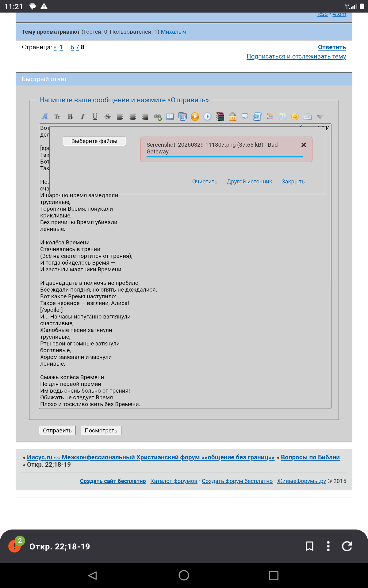
Task: Open the Иисус.ru forum home breadcrumb link
Action: click(151, 457)
